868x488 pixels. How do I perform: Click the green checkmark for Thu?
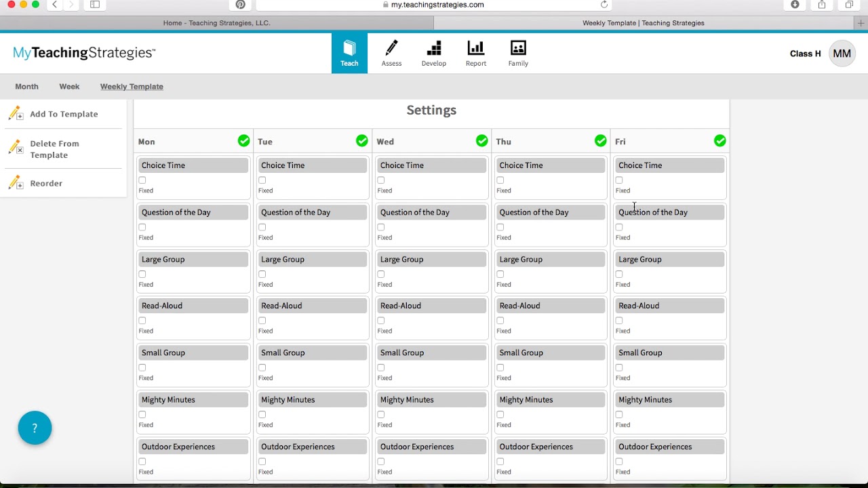coord(600,140)
